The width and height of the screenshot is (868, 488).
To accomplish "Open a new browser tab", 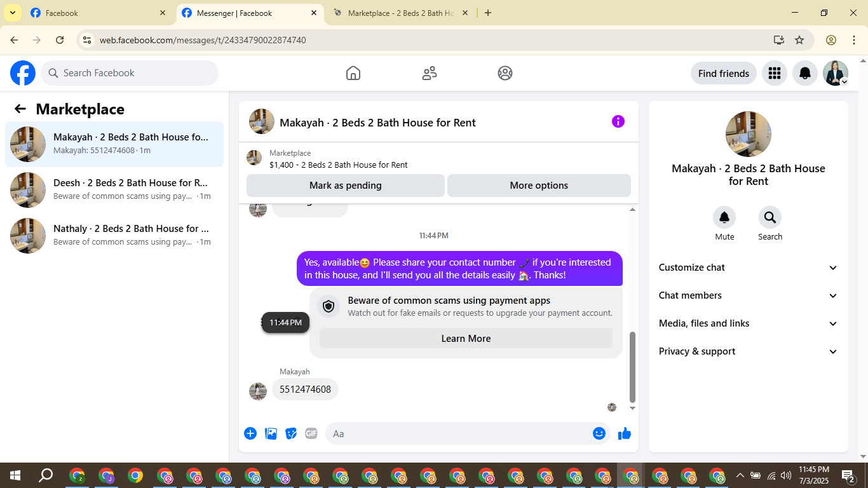I will click(488, 13).
